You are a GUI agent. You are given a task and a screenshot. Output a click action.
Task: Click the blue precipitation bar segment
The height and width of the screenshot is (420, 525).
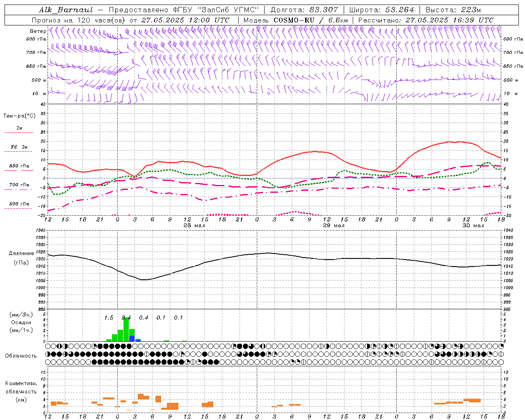tap(132, 339)
